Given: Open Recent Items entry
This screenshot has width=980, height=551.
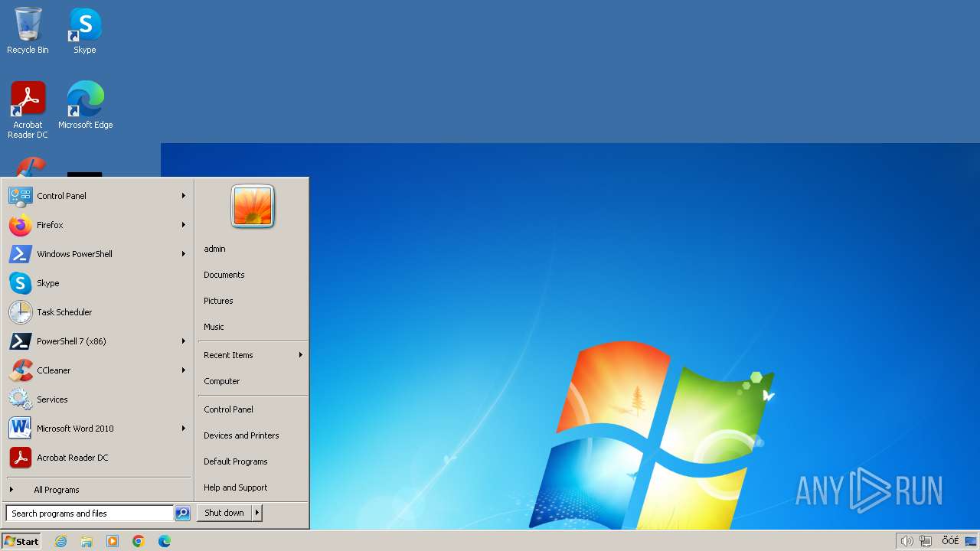Looking at the screenshot, I should (x=253, y=355).
